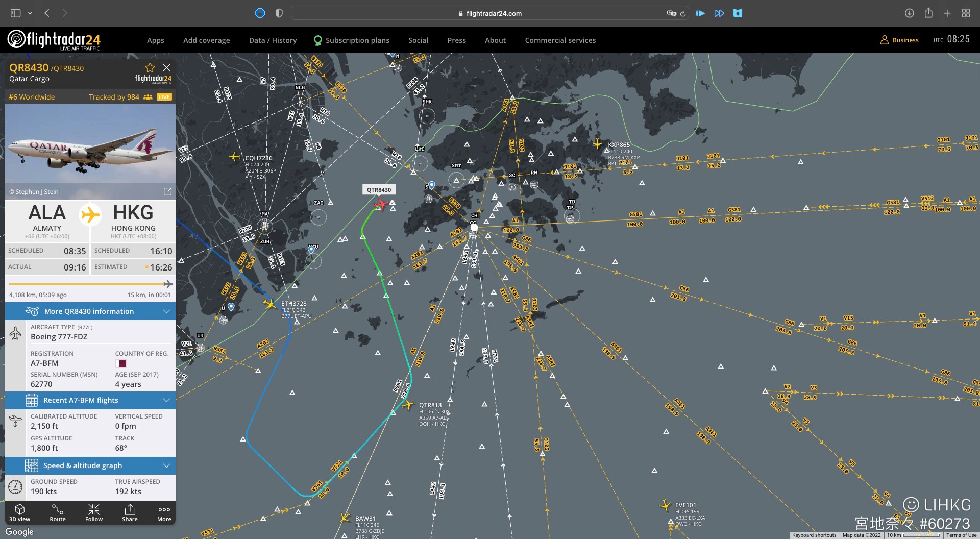This screenshot has height=539, width=980.
Task: Expand Recent A7-BFM flights section
Action: click(x=90, y=400)
